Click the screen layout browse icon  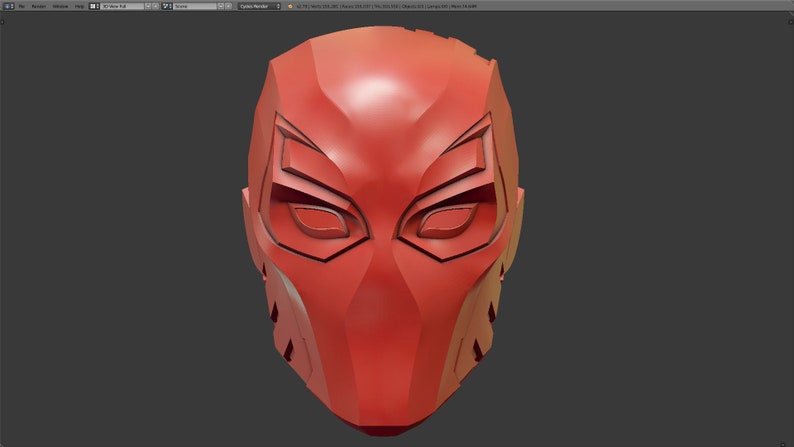94,6
